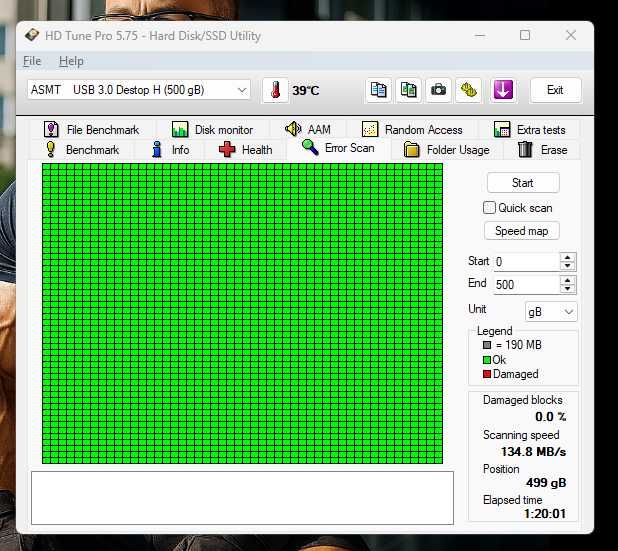
Task: Select the Error Scan tab
Action: click(338, 148)
